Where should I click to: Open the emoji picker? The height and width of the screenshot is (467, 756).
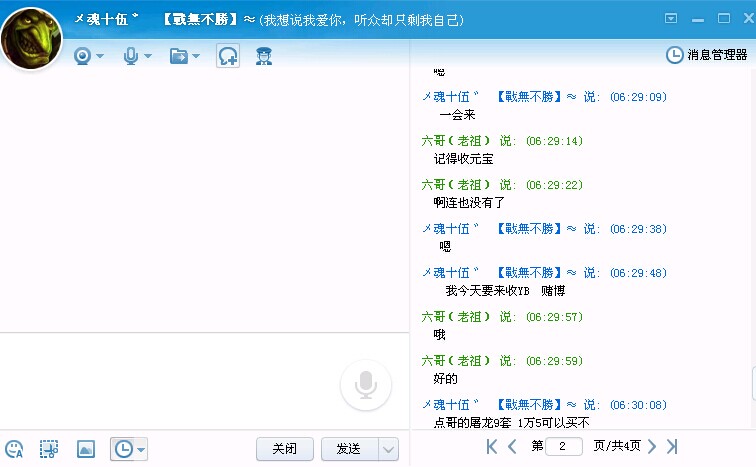tap(14, 449)
